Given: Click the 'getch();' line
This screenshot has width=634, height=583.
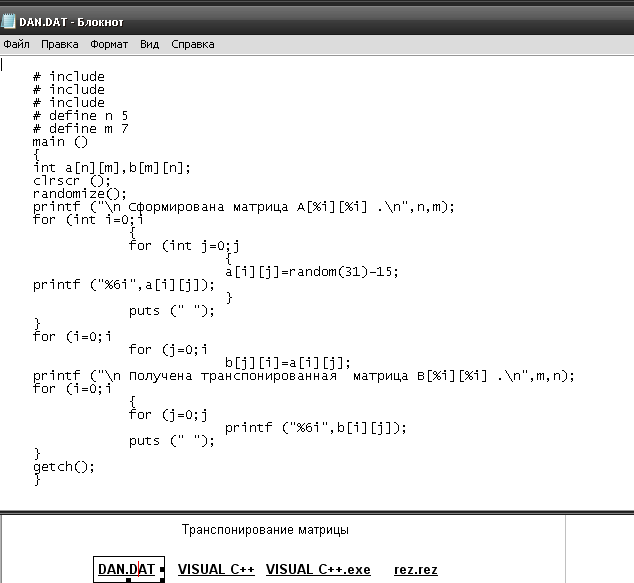Looking at the screenshot, I should click(64, 467).
